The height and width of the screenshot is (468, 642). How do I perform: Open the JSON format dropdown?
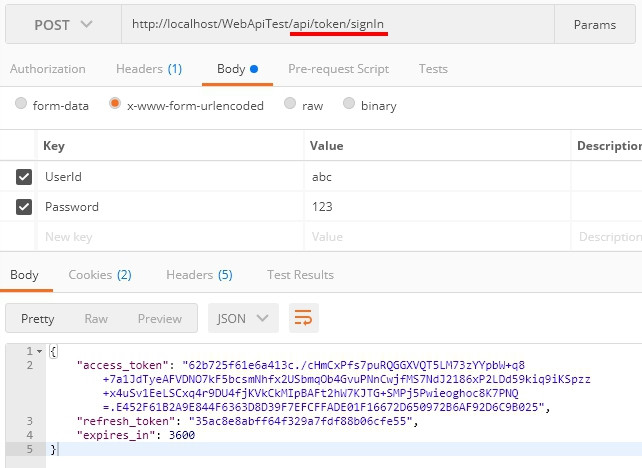[x=243, y=318]
